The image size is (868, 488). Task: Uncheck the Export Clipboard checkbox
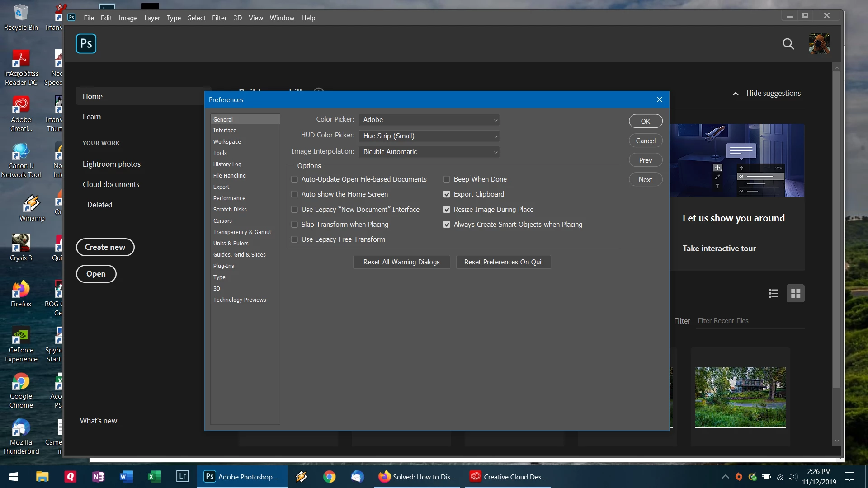447,194
